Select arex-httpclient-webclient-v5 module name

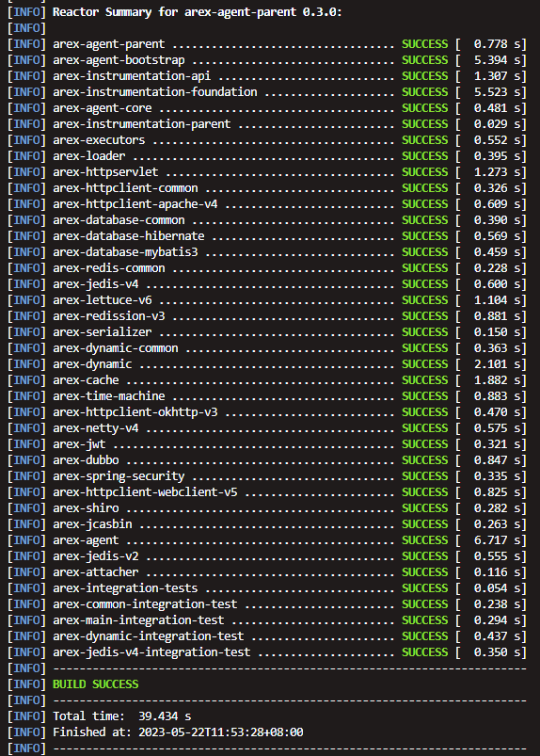(145, 491)
